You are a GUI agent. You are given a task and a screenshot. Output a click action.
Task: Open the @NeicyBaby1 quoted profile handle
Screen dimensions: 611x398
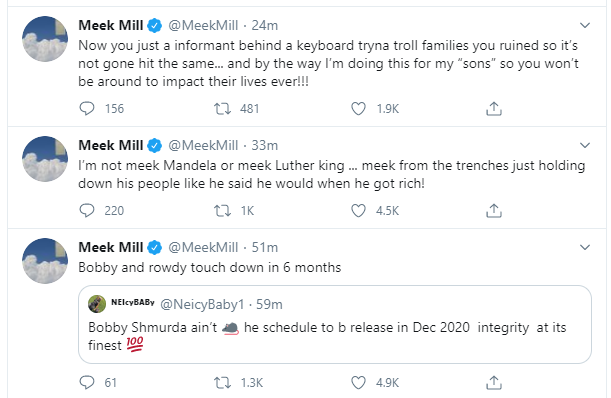pyautogui.click(x=202, y=304)
